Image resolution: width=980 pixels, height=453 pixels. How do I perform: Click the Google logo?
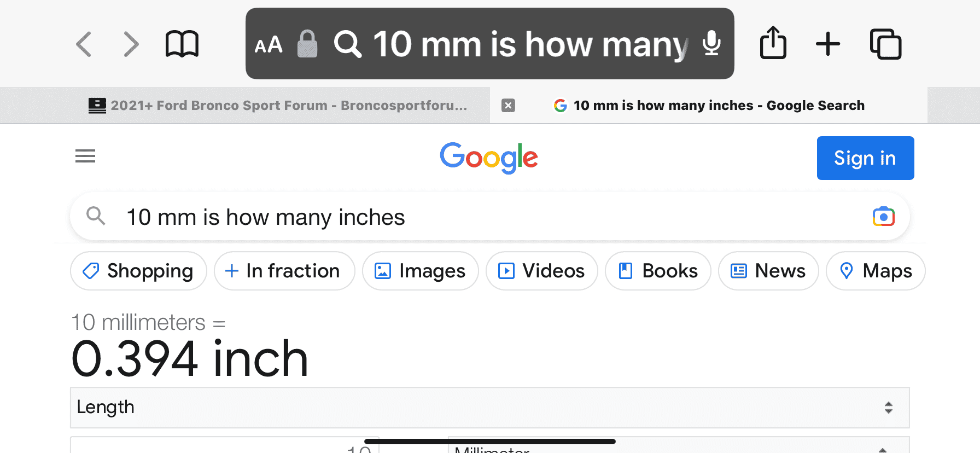489,158
